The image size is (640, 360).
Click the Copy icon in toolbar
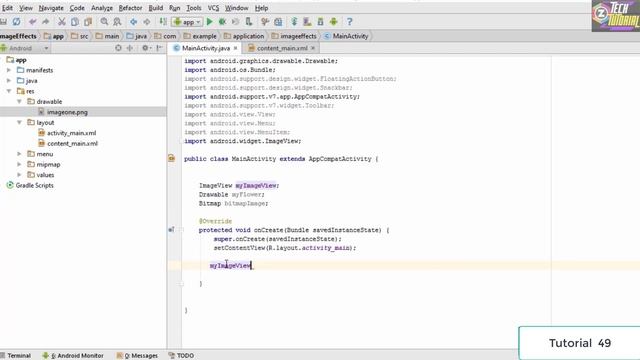click(75, 22)
